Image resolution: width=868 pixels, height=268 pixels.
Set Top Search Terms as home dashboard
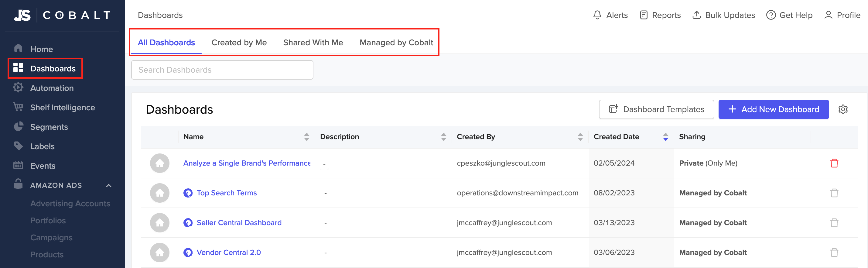click(160, 193)
